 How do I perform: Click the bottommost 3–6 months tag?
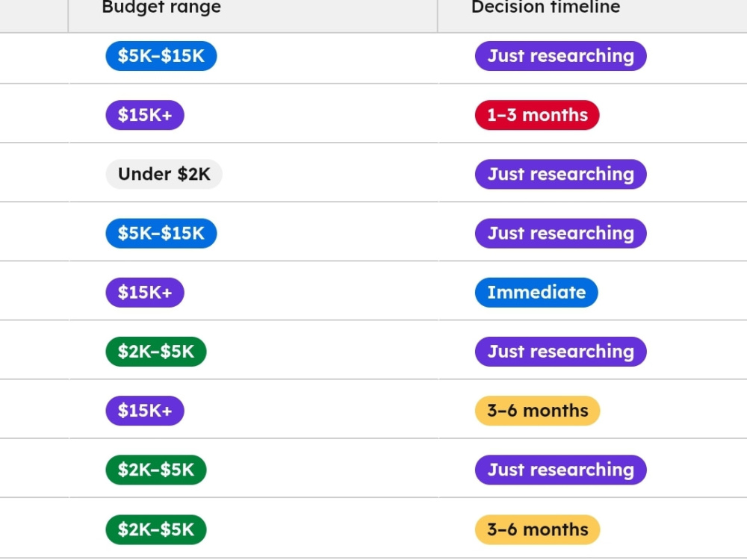pyautogui.click(x=537, y=529)
